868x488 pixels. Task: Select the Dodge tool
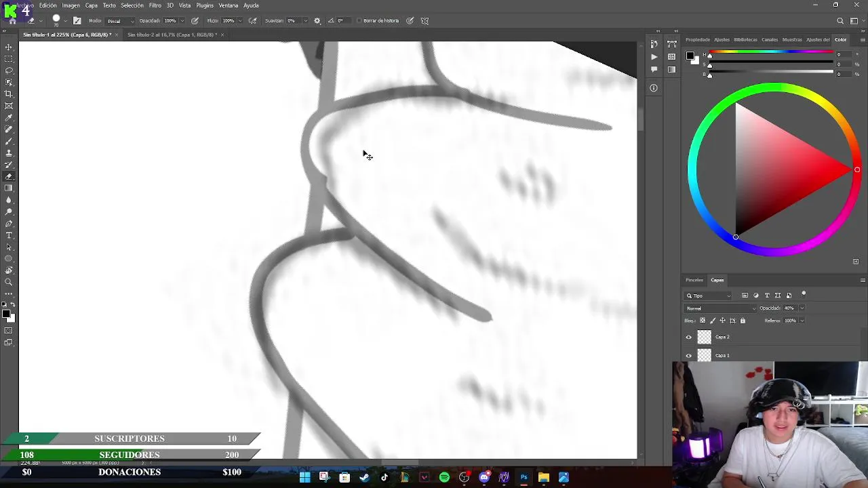[9, 212]
